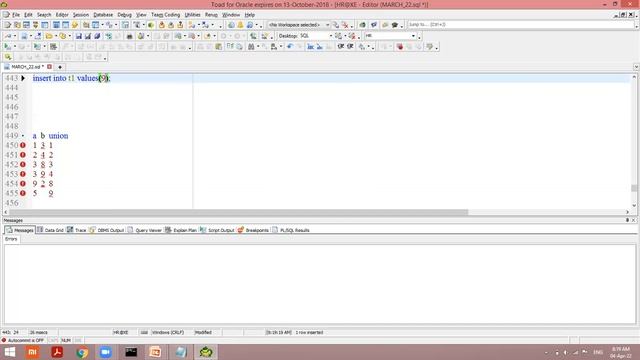Click the word "union" on line 449
The height and width of the screenshot is (360, 640).
point(58,136)
